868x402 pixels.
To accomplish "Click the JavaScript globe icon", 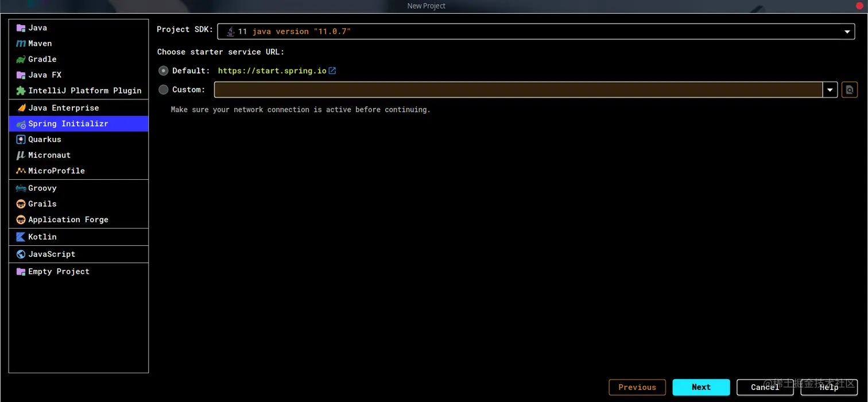I will (x=21, y=254).
